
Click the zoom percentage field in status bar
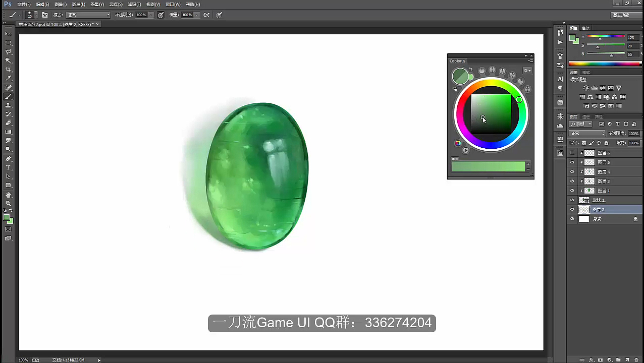pyautogui.click(x=23, y=360)
